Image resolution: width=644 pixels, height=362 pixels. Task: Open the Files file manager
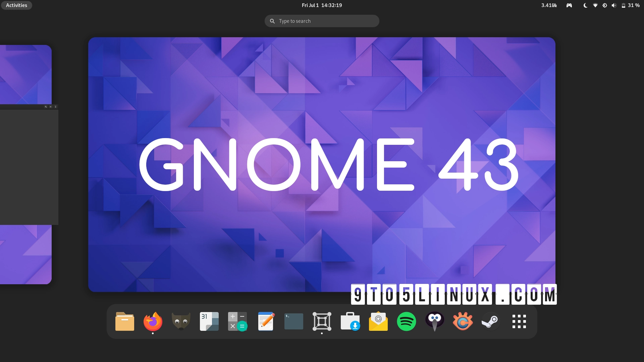124,321
